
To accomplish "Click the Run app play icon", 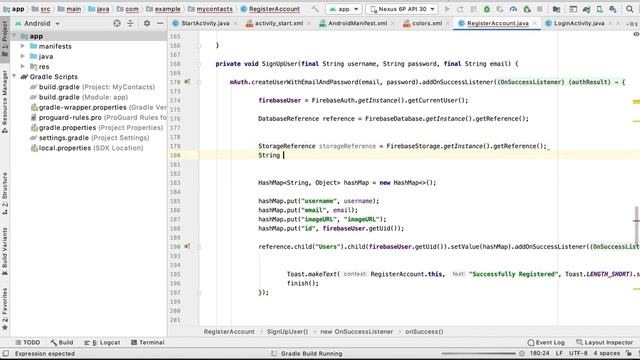I will 447,9.
